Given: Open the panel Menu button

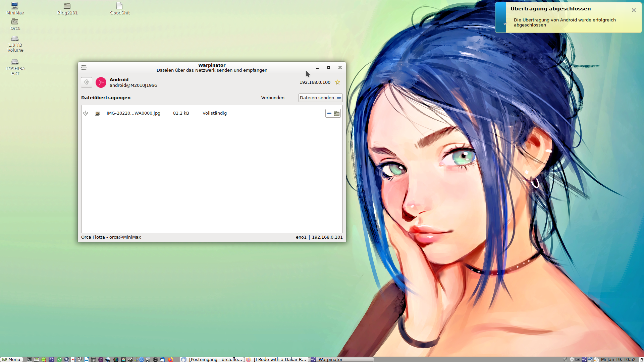Looking at the screenshot, I should click(11, 359).
